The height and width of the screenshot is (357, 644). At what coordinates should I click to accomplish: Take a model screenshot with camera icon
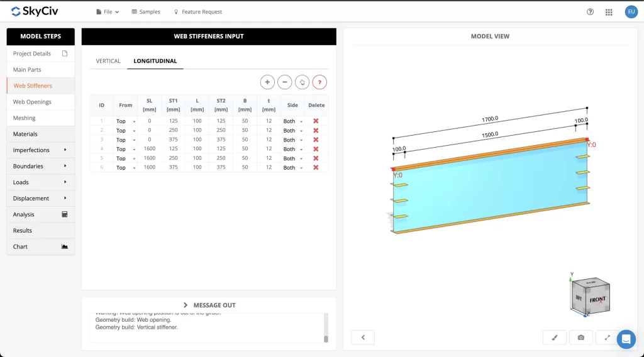(580, 338)
